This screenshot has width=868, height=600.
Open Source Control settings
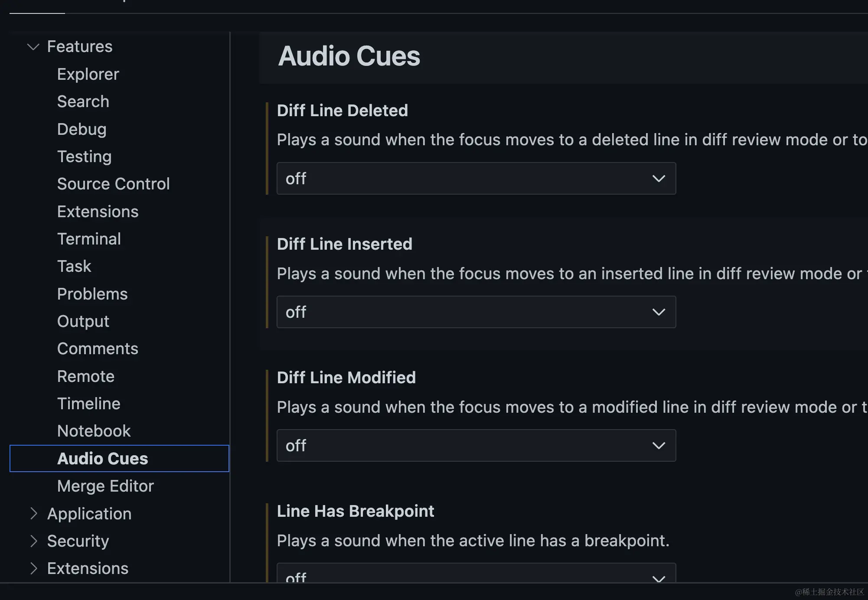point(114,184)
